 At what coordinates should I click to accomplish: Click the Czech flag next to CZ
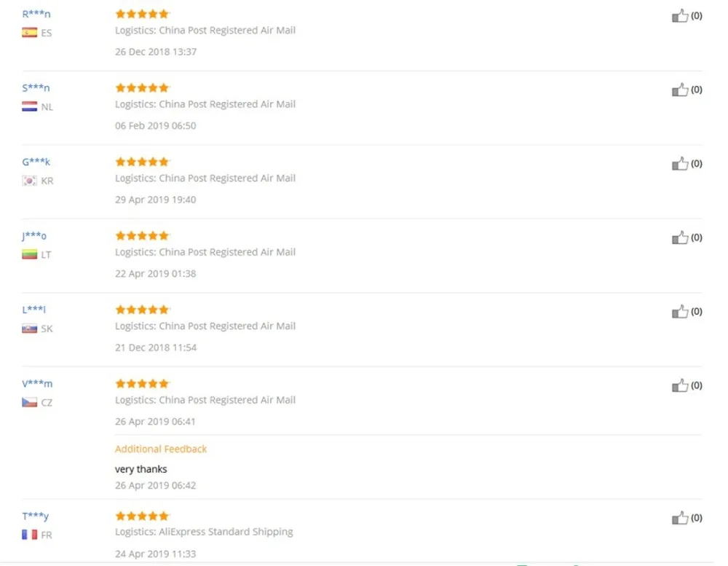point(30,402)
